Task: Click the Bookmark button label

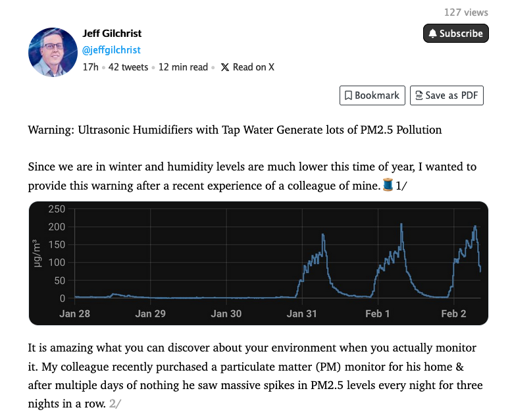Action: (376, 95)
